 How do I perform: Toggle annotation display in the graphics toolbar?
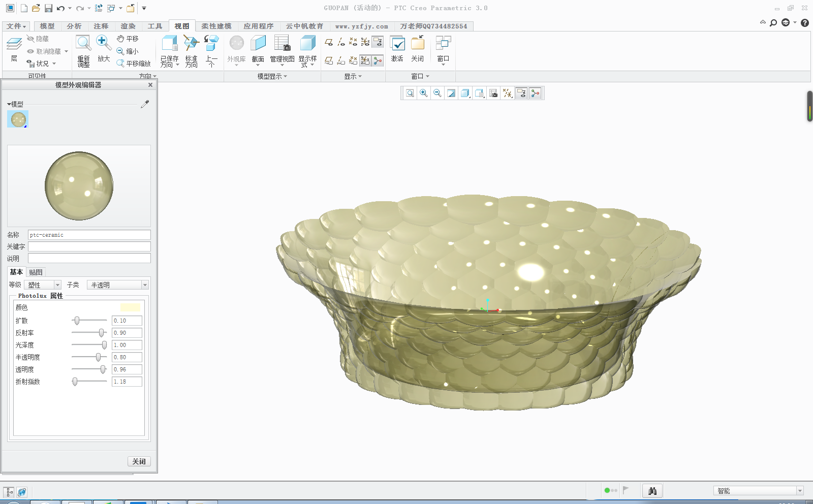tap(521, 93)
